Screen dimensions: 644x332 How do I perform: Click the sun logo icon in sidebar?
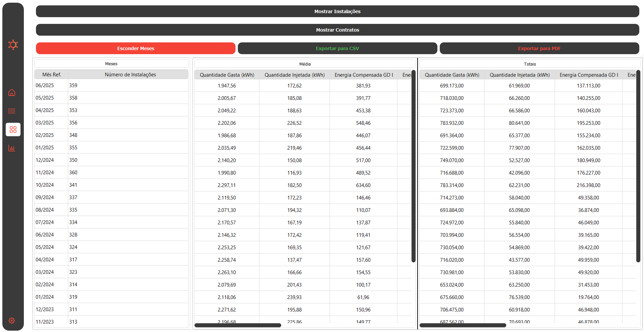pyautogui.click(x=13, y=45)
